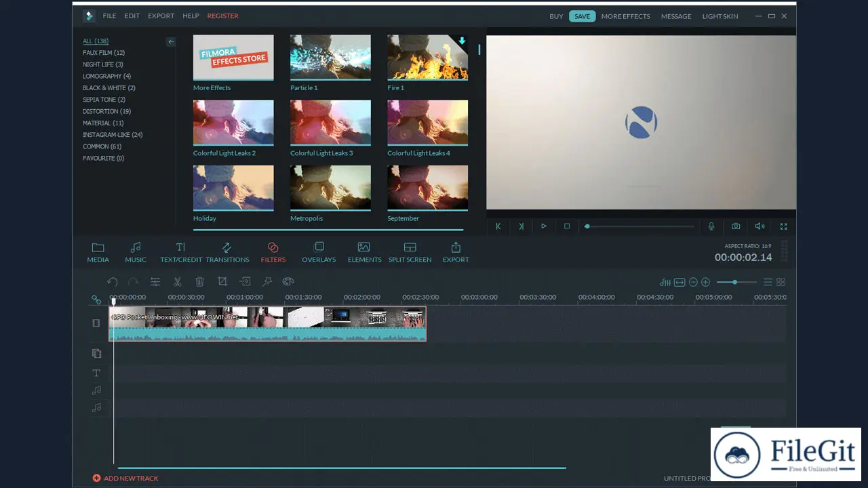Select the first music track note icon
The width and height of the screenshot is (868, 488).
(x=96, y=390)
